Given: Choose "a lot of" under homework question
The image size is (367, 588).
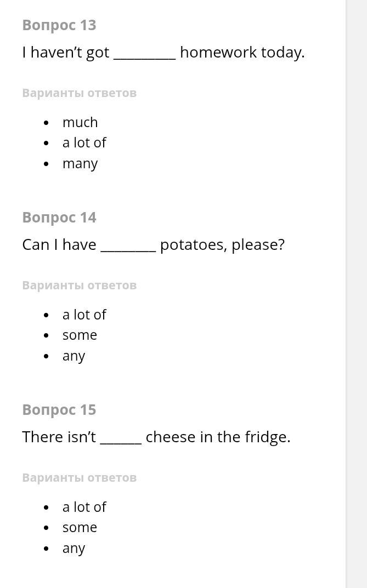Looking at the screenshot, I should 84,142.
